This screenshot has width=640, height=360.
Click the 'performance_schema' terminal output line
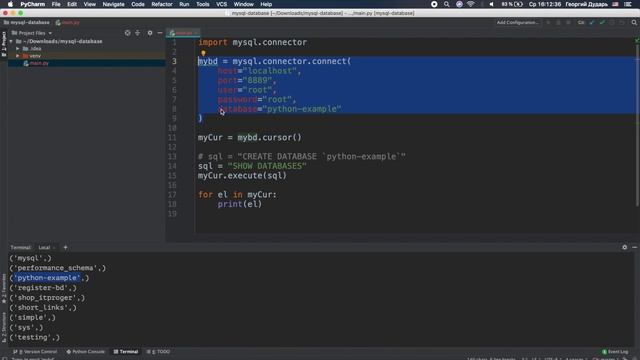(x=58, y=268)
